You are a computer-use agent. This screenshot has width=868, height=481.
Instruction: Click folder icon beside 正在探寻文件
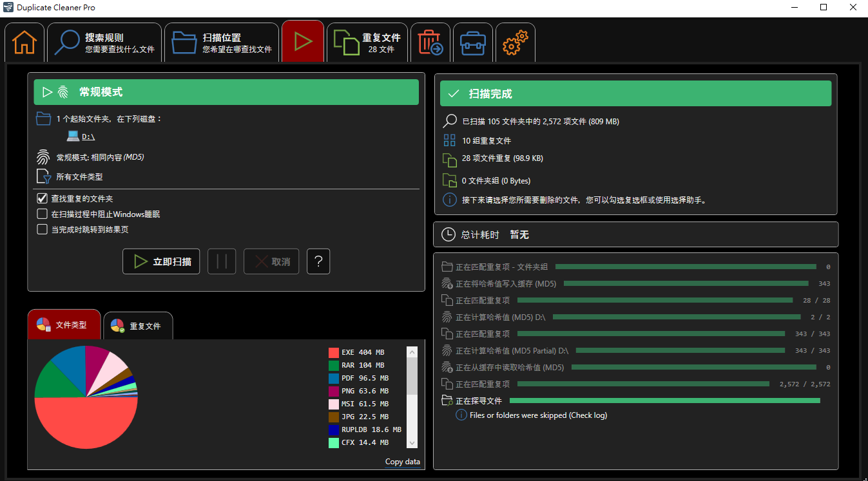coord(447,401)
